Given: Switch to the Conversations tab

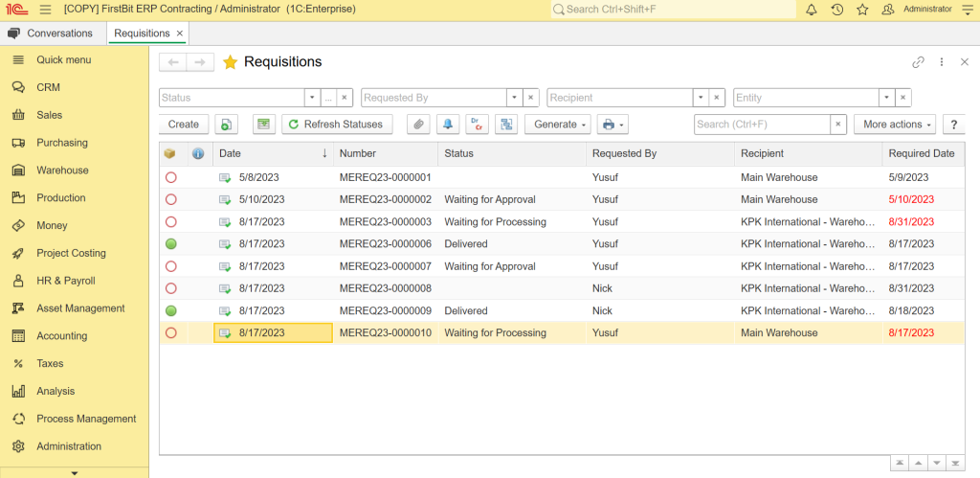Looking at the screenshot, I should coord(54,34).
